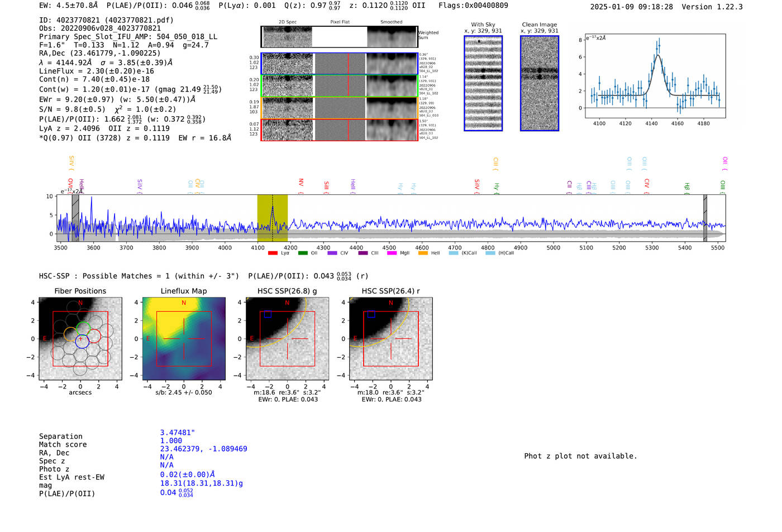This screenshot has width=782, height=532.
Task: Click the CIV purple legend swatch
Action: click(332, 253)
